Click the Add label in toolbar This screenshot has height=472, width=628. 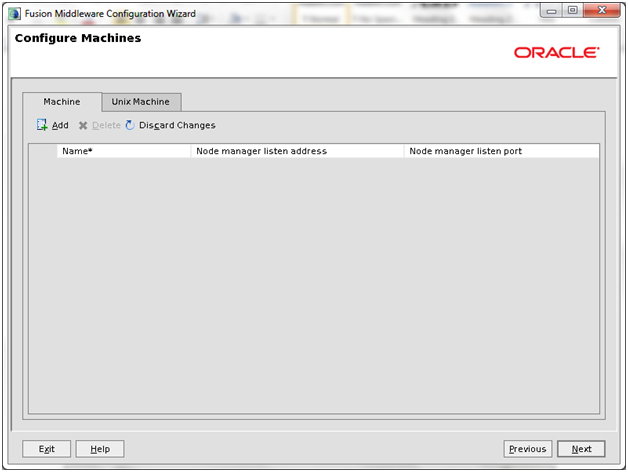click(60, 125)
